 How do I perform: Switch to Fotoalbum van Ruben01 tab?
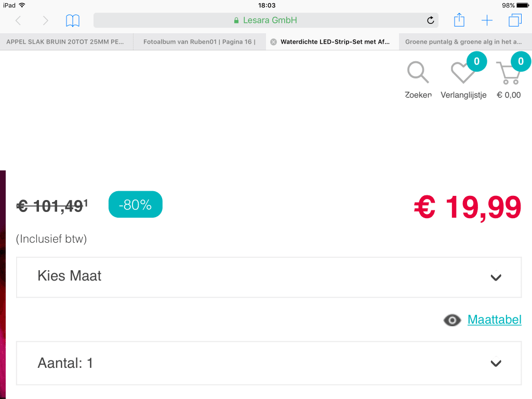(x=199, y=42)
